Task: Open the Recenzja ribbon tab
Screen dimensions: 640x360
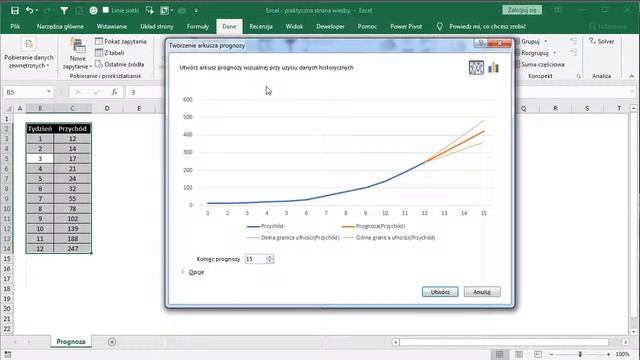Action: pyautogui.click(x=260, y=27)
